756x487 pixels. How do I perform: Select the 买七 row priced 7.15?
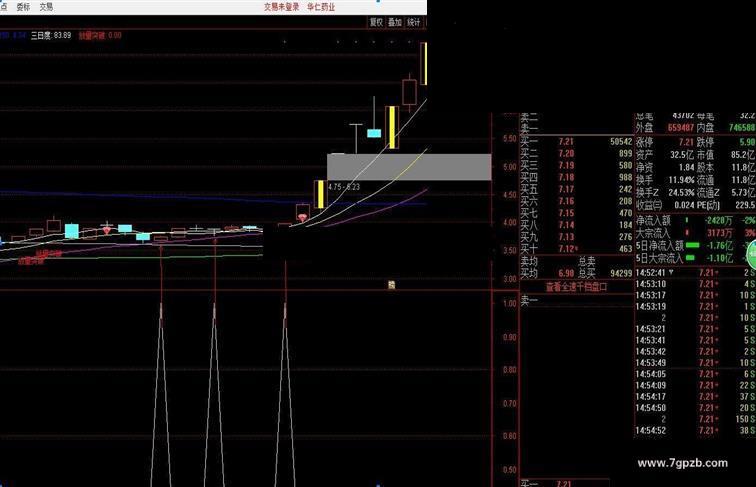(x=576, y=213)
